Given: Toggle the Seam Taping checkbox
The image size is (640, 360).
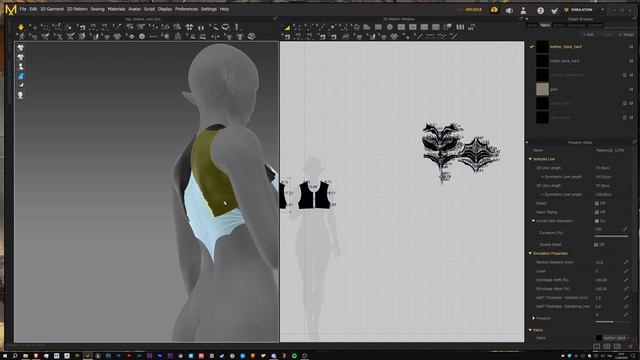Looking at the screenshot, I should 596,212.
